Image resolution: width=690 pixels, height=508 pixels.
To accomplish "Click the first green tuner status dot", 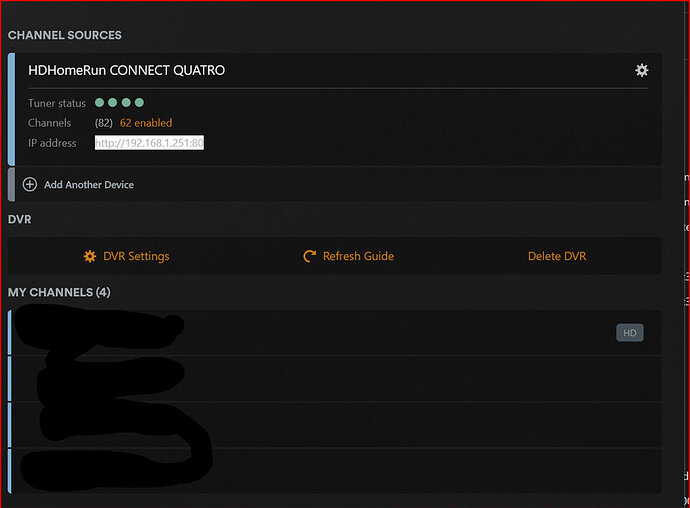I will click(99, 103).
